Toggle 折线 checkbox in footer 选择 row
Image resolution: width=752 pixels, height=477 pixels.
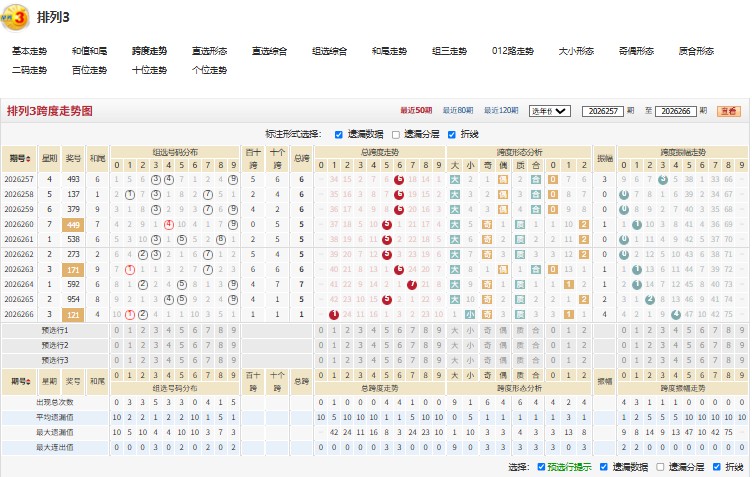(717, 467)
